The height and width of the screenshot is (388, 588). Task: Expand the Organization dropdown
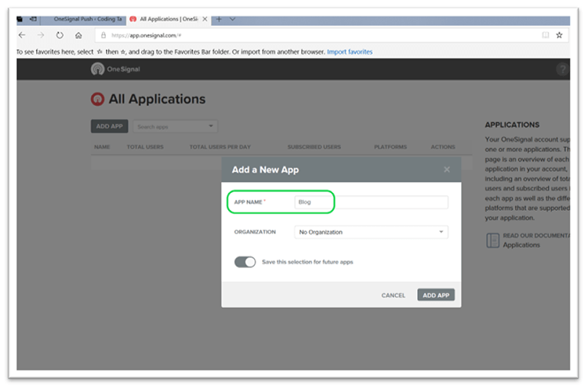pyautogui.click(x=372, y=232)
